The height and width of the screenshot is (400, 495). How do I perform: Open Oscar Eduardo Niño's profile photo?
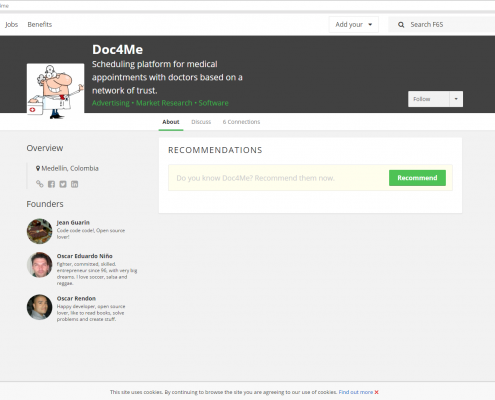point(39,265)
